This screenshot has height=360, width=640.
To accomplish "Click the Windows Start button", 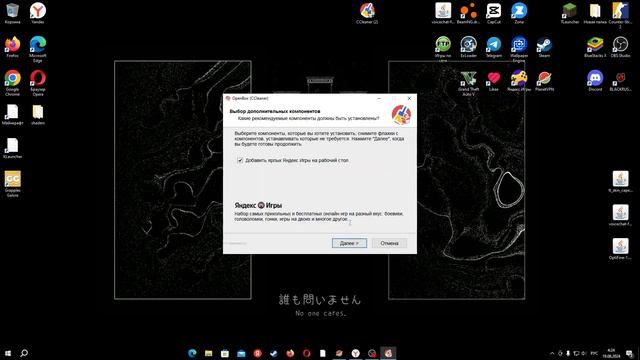I will click(x=8, y=353).
